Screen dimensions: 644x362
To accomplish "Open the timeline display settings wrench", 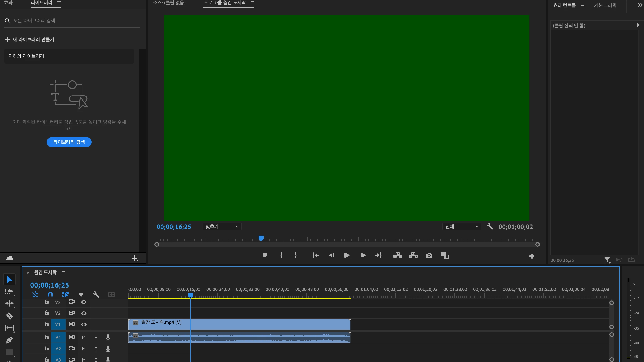I will coord(96,295).
